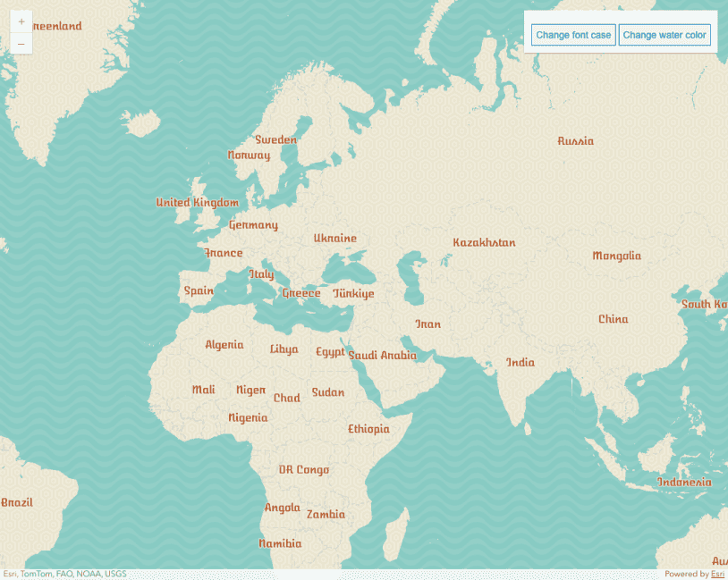This screenshot has width=728, height=580.
Task: Click the Namibia label on the map
Action: (x=279, y=542)
